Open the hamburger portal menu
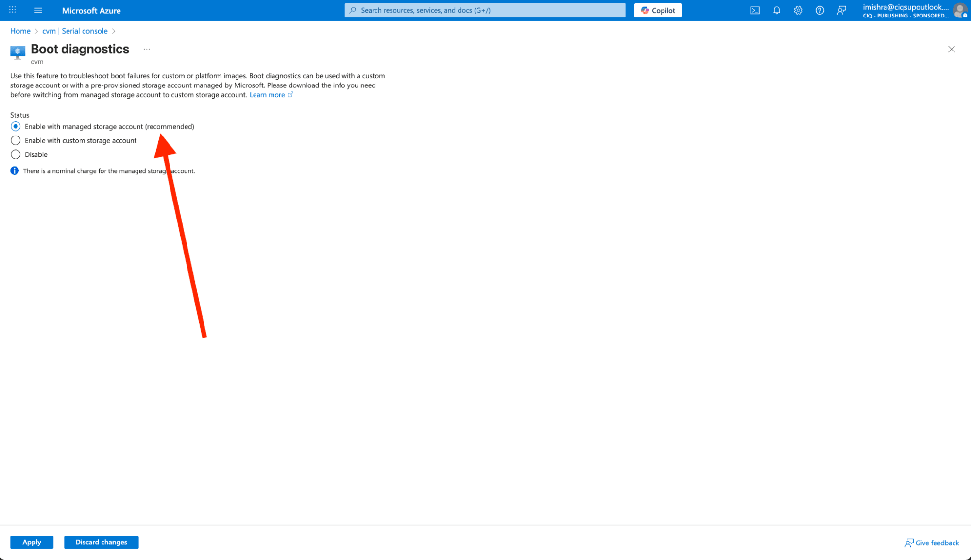Screen dimensions: 971x560 tap(38, 10)
